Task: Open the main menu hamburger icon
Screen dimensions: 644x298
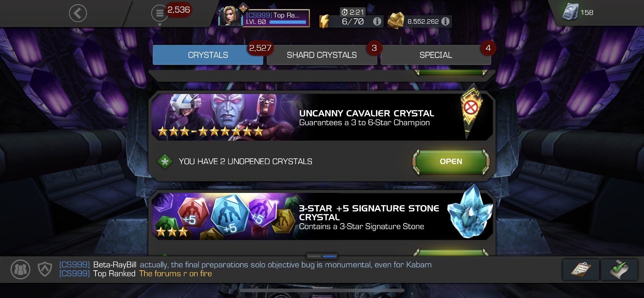Action: point(160,13)
